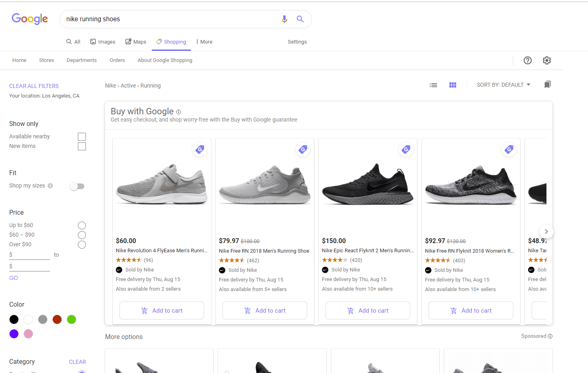Click maximum price input field
The image size is (588, 373).
click(30, 266)
